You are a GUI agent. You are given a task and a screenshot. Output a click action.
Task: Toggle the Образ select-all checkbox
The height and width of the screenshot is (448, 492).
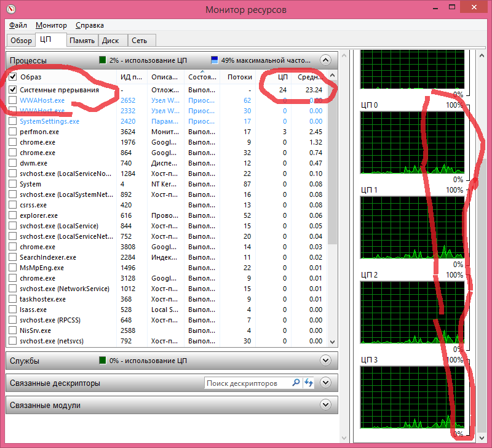pyautogui.click(x=12, y=76)
